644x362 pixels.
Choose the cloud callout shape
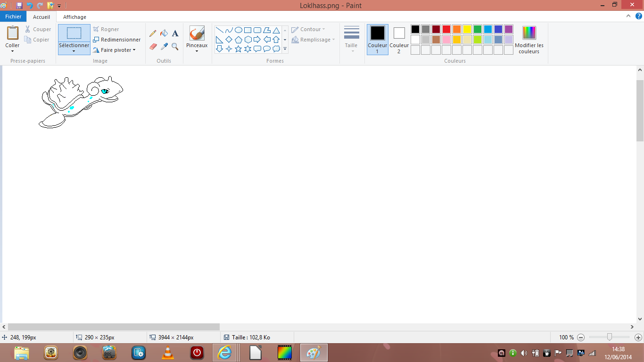pos(276,49)
